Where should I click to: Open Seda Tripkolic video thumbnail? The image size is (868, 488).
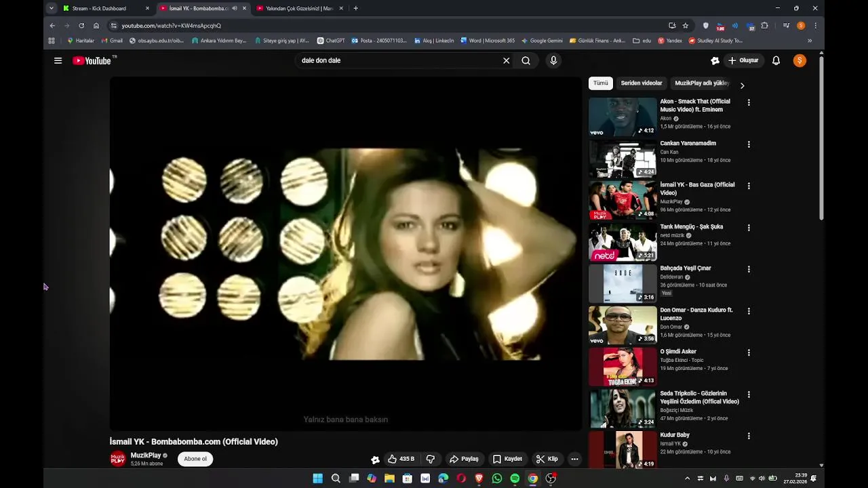623,409
